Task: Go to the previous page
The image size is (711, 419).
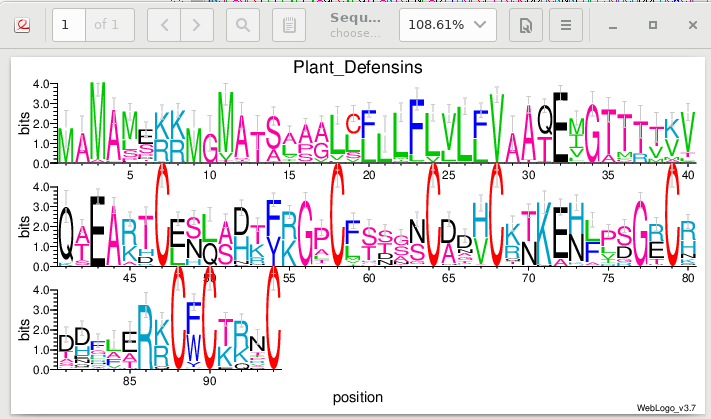Action: click(166, 24)
